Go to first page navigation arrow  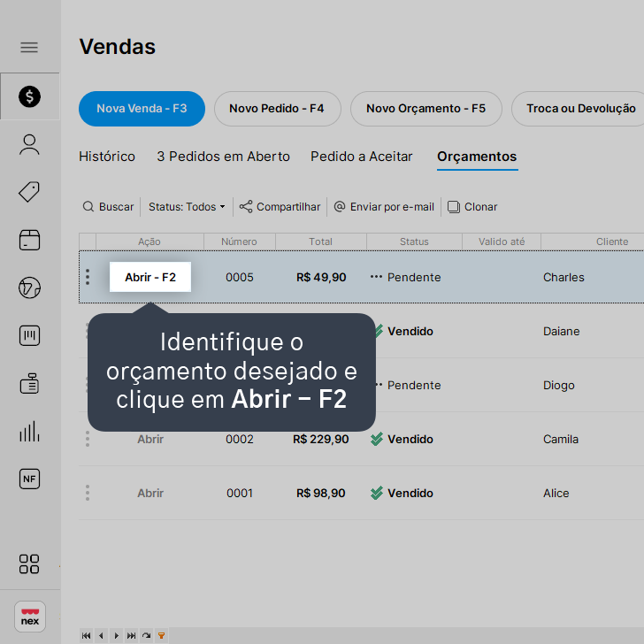point(87,636)
